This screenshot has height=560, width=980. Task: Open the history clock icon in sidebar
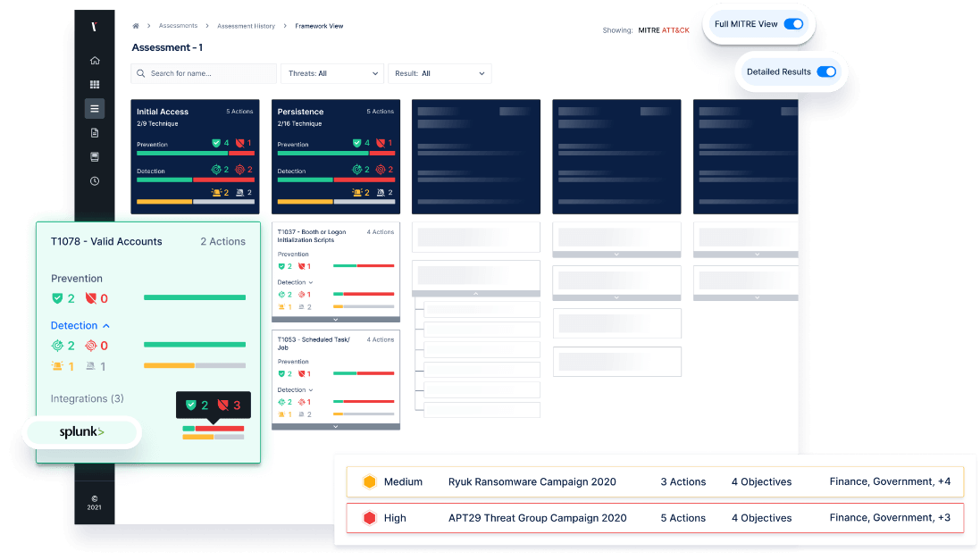pos(95,180)
